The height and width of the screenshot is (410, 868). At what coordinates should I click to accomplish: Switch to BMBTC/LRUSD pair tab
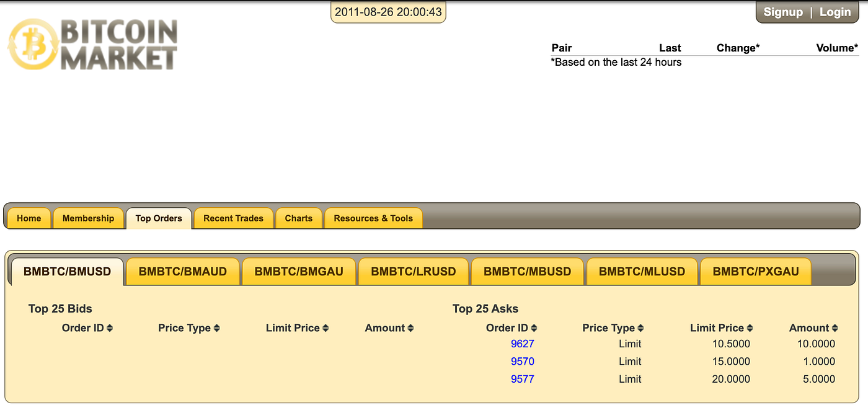pyautogui.click(x=414, y=272)
